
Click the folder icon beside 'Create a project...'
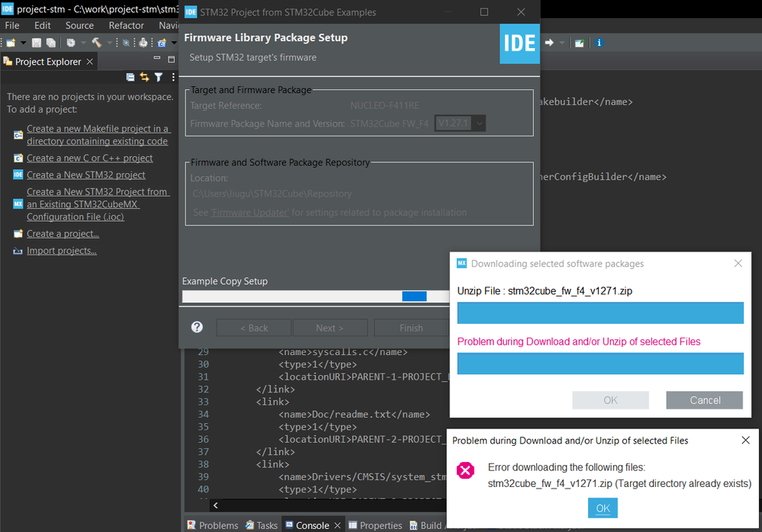(18, 233)
